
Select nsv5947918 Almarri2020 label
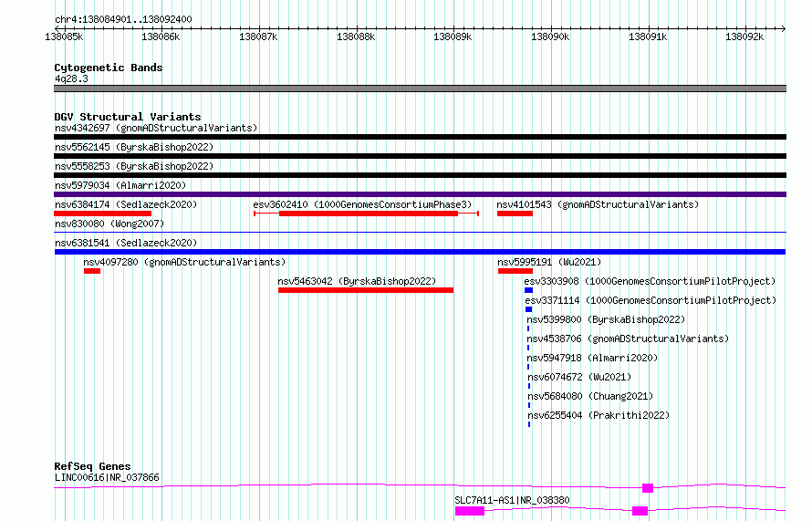[x=592, y=358]
